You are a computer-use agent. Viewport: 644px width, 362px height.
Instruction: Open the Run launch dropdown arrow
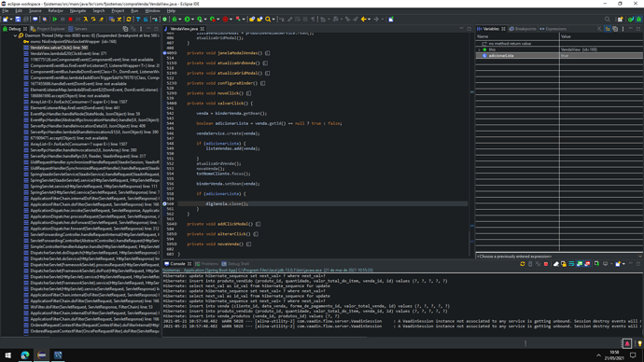tap(192, 20)
